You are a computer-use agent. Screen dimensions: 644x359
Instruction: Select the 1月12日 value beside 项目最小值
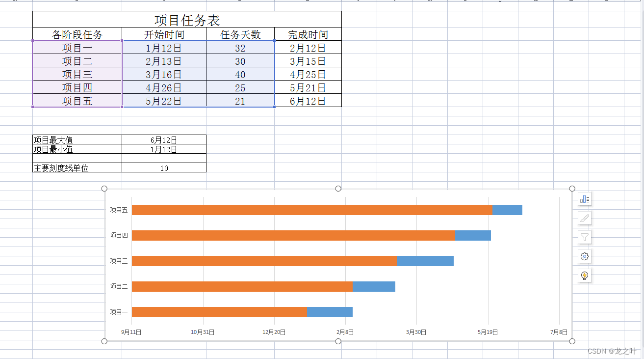click(164, 149)
